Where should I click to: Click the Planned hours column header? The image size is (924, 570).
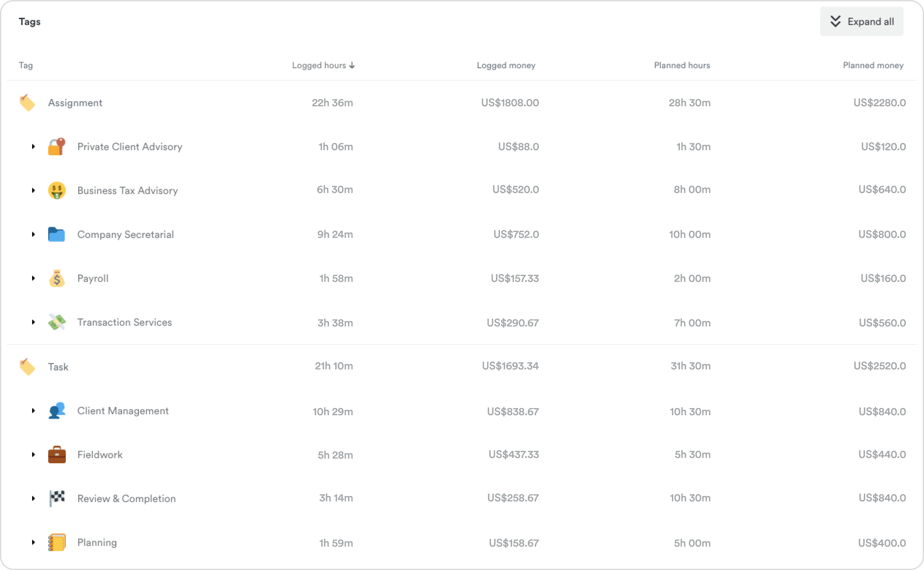tap(682, 65)
